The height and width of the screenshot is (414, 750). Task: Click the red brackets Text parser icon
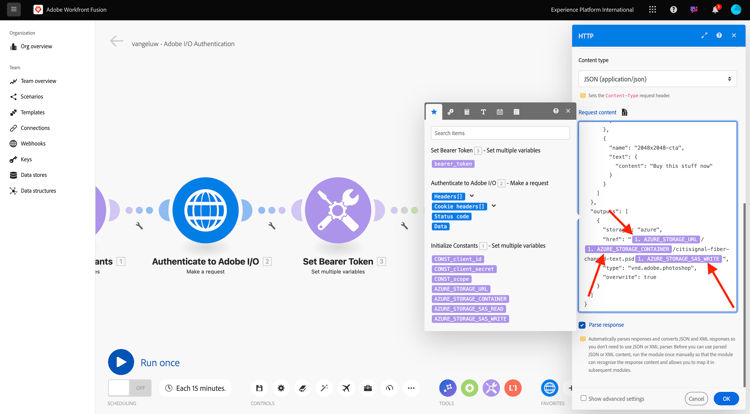tap(513, 388)
